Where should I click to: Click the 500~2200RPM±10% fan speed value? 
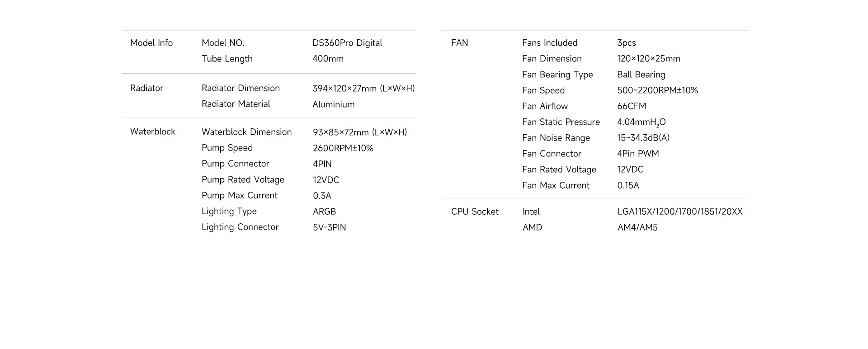[x=657, y=90]
